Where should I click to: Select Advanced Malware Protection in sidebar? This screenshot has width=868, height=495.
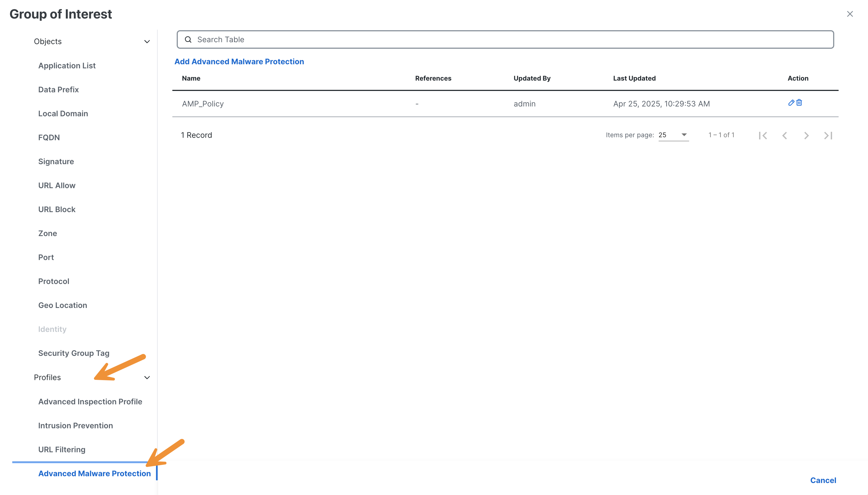[x=94, y=473]
